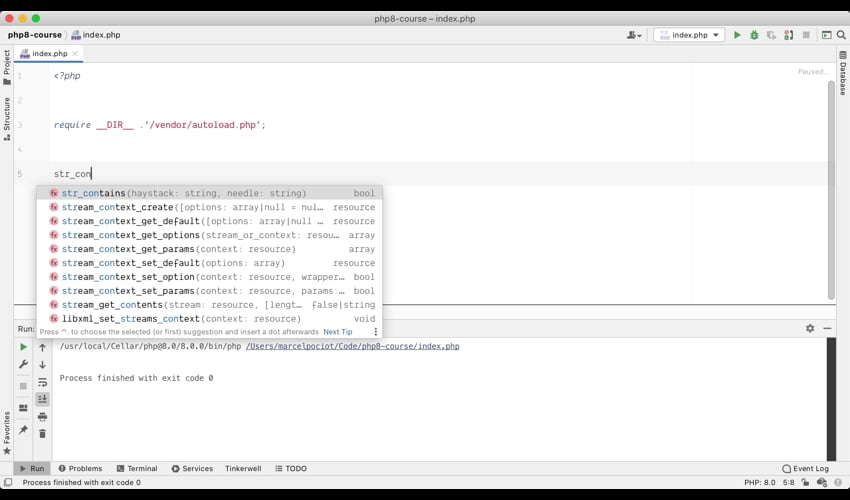850x500 pixels.
Task: Toggle tool window bars icon bottom-left
Action: click(8, 483)
